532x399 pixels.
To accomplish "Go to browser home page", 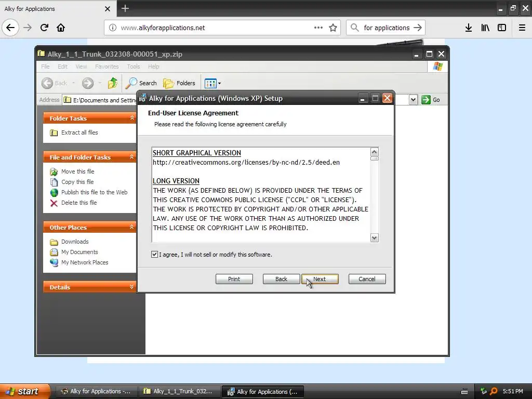I will pos(61,28).
